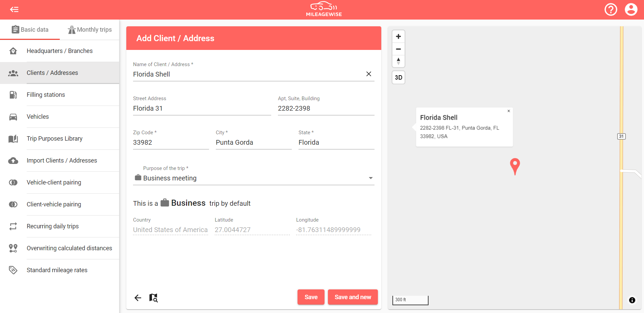Image resolution: width=644 pixels, height=313 pixels.
Task: Go back using the form's back arrow
Action: coord(138,297)
